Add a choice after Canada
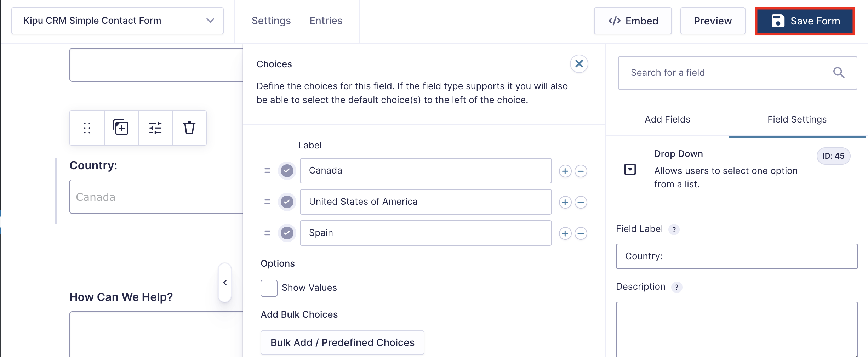Screen dimensions: 868x357 tap(565, 171)
